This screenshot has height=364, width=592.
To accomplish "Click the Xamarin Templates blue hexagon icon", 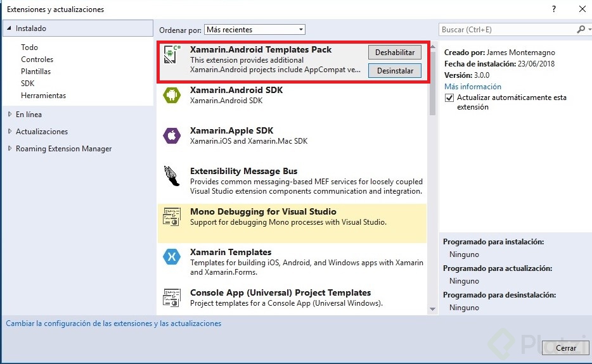I will pos(172,257).
